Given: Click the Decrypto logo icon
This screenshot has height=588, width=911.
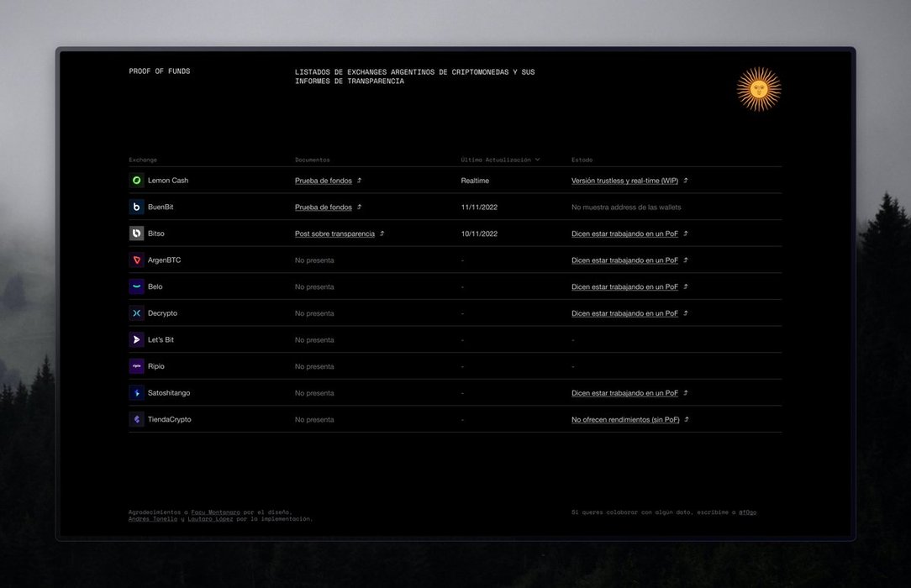Looking at the screenshot, I should pos(137,313).
